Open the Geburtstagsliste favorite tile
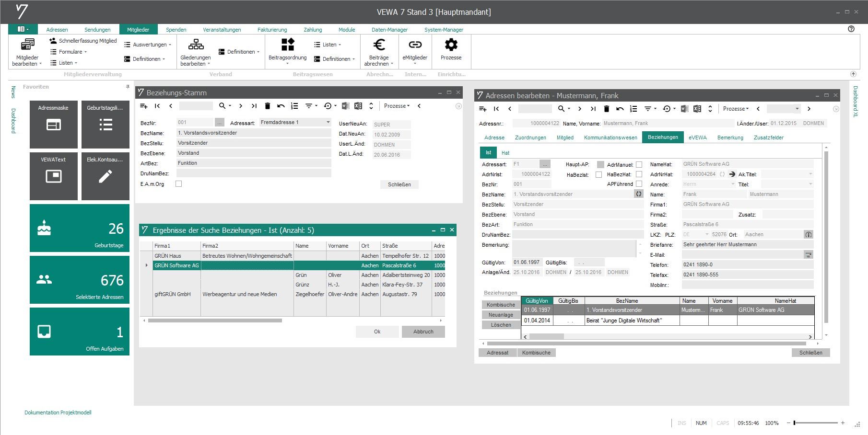 [106, 125]
